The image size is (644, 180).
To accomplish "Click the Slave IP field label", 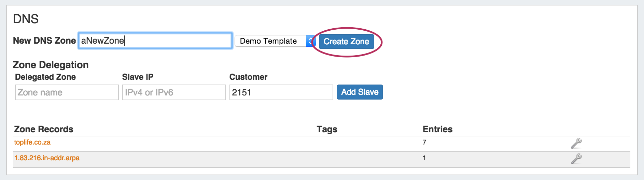I will click(138, 77).
